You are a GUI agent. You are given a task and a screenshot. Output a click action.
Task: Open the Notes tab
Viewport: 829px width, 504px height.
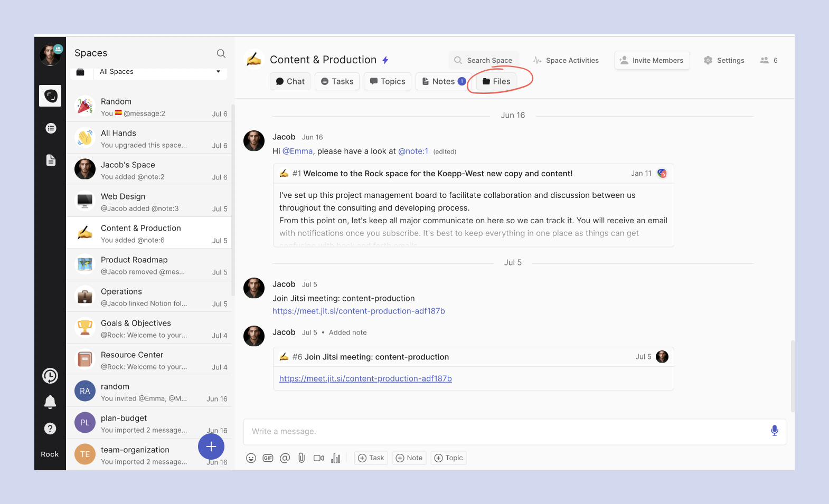pyautogui.click(x=444, y=81)
